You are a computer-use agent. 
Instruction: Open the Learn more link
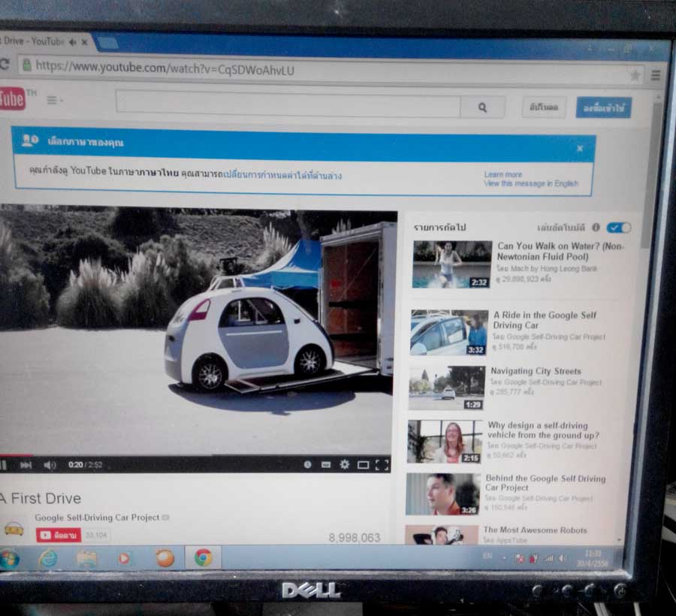coord(503,174)
